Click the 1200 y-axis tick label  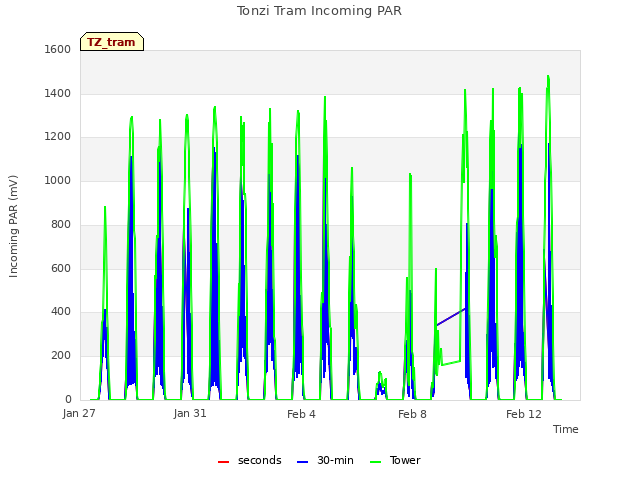point(58,137)
